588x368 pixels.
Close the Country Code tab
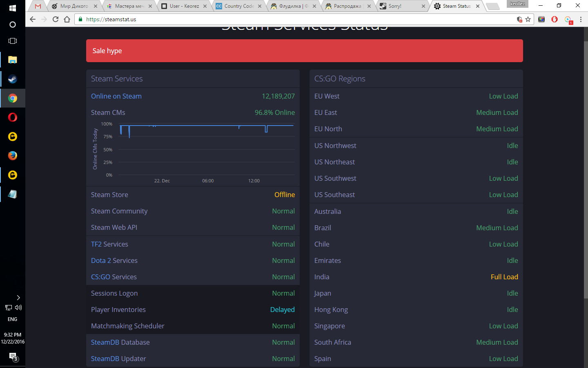pyautogui.click(x=260, y=6)
